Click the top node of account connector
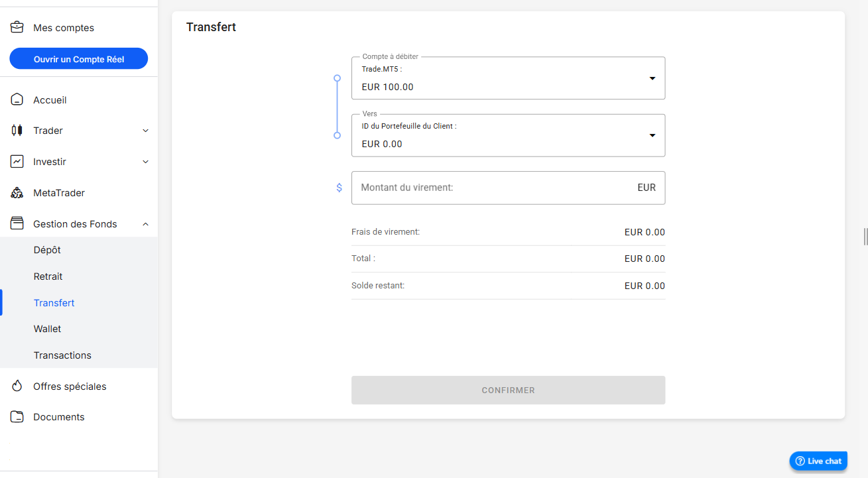Viewport: 868px width, 478px height. (x=337, y=78)
